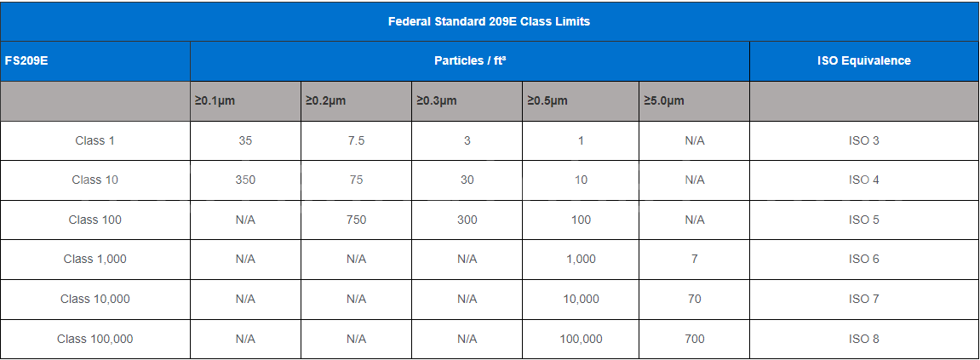Click the ≥0.1µm subheader cell
Screen dimensions: 980x360
[x=215, y=101]
